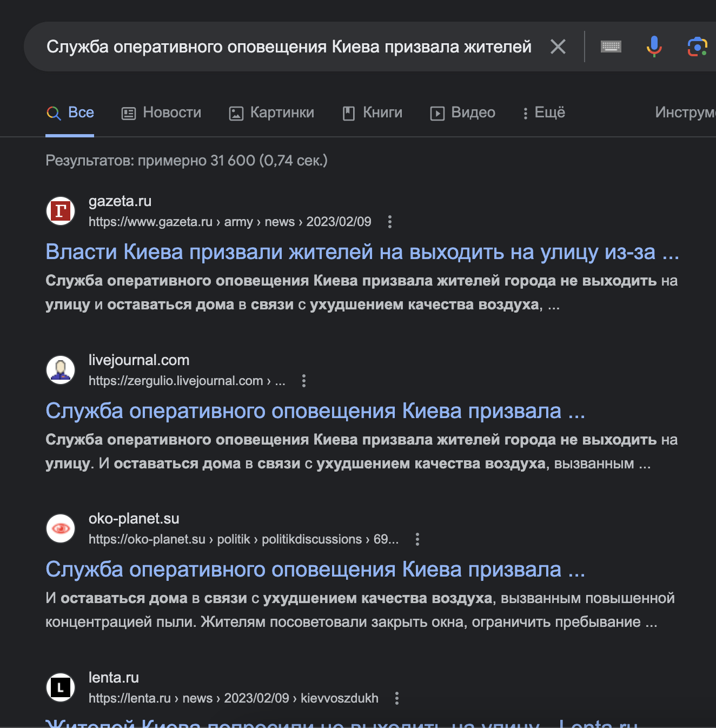Switch to the Видео tab
This screenshot has height=728, width=716.
pyautogui.click(x=462, y=112)
